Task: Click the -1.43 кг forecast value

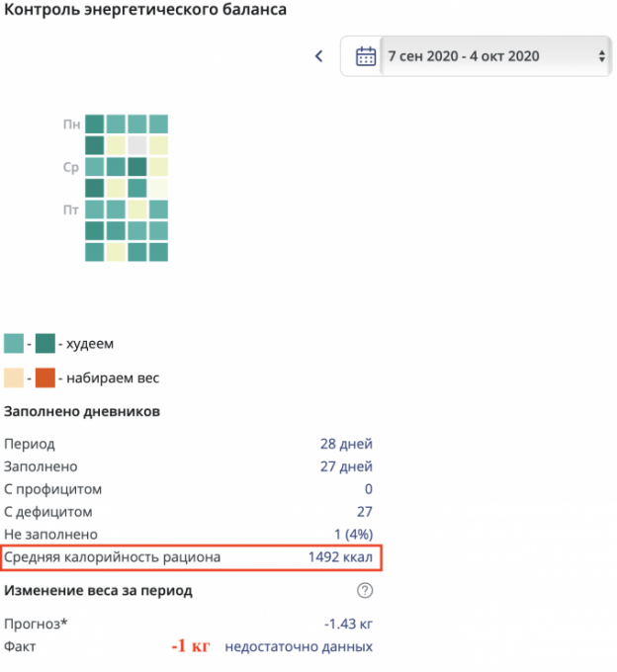Action: 348,624
